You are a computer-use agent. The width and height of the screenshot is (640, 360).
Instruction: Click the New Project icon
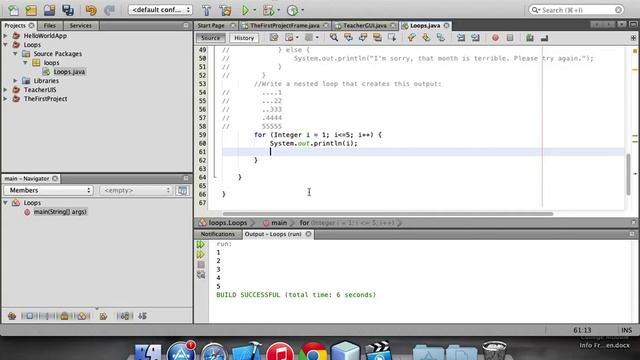31,10
